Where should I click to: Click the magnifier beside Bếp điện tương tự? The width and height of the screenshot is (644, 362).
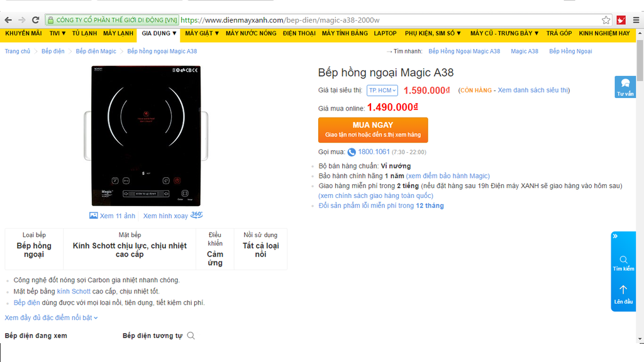click(x=191, y=336)
